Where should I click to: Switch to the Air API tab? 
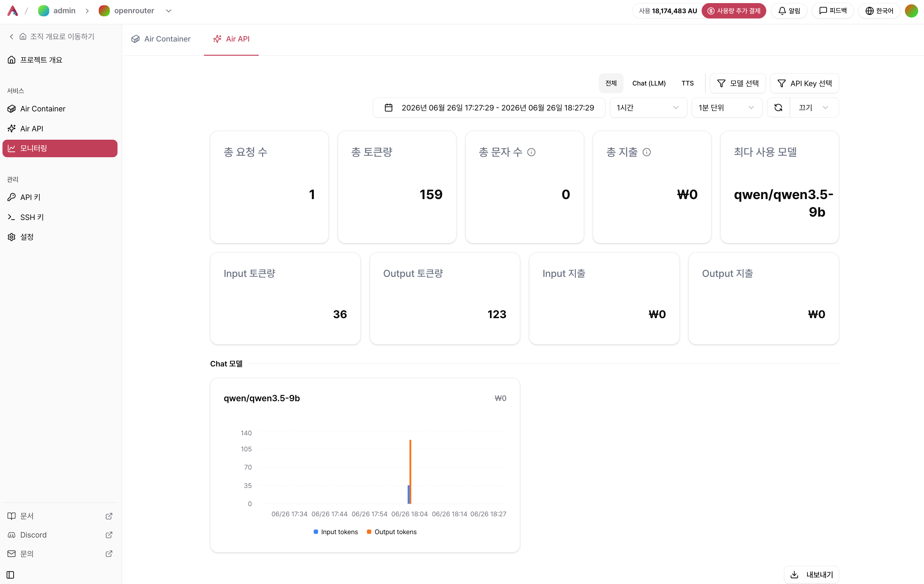coord(231,39)
